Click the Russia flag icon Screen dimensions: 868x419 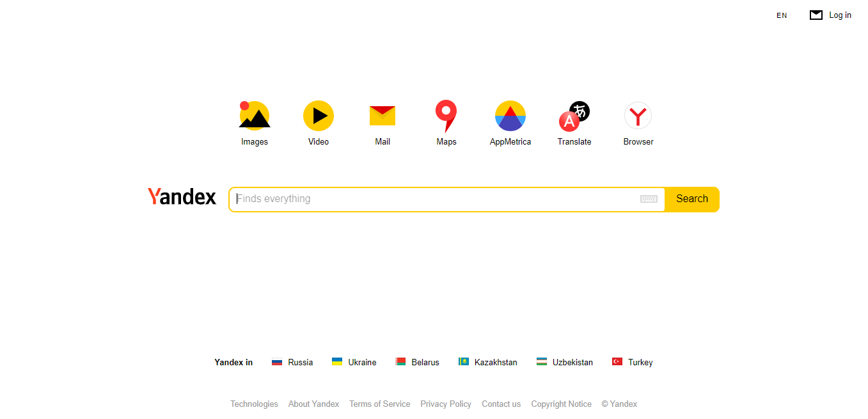pos(277,362)
